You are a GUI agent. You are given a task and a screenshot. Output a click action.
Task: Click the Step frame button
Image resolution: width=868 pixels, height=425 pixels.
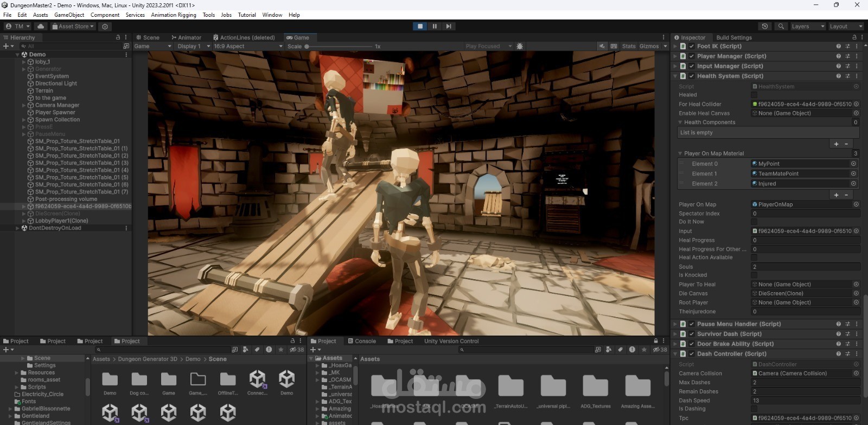(x=449, y=26)
